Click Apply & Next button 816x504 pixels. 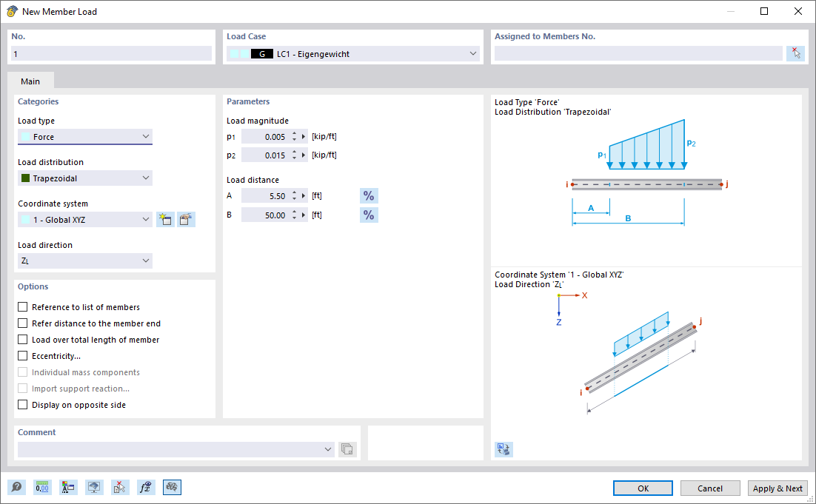tap(777, 488)
